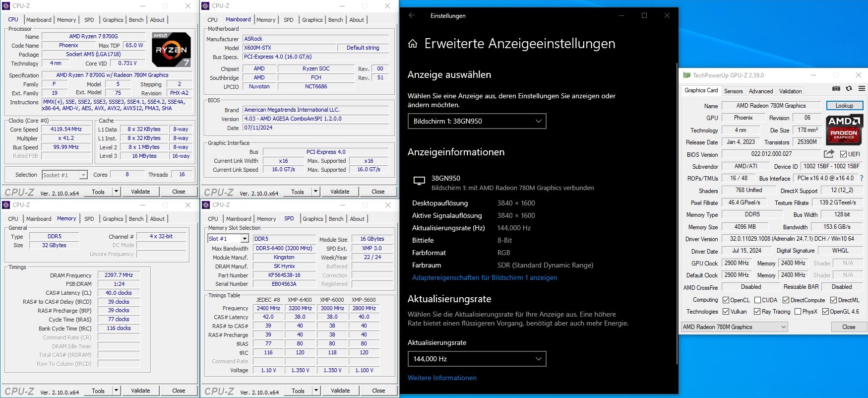Click the Tools dropdown arrow in the CPU-Z memory Timings window
This screenshot has width=868, height=398.
(x=116, y=391)
